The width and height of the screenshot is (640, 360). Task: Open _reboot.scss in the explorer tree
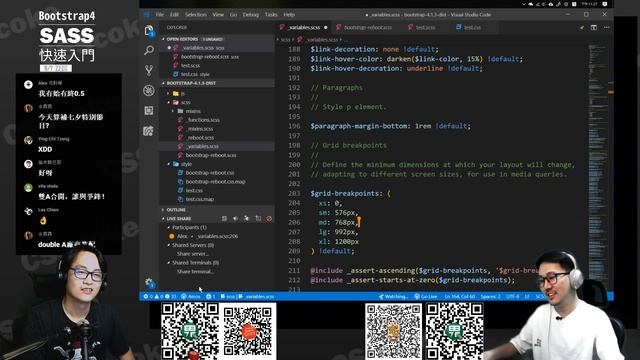click(200, 138)
